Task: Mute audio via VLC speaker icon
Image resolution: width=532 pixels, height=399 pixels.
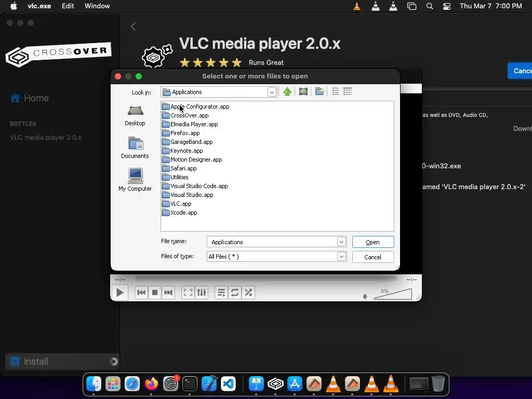Action: (365, 297)
